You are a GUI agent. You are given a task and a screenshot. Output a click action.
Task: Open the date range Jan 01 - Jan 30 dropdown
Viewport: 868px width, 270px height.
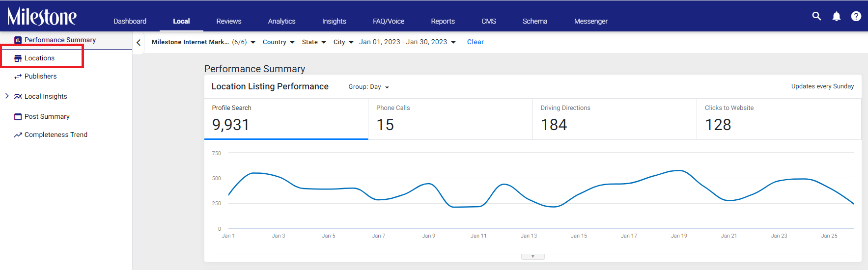[x=407, y=42]
